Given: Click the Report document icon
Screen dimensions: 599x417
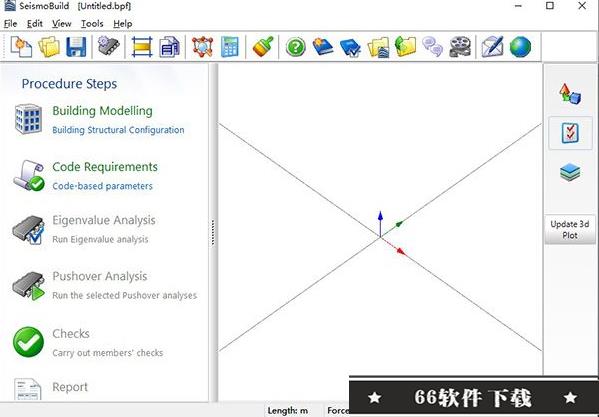Looking at the screenshot, I should tap(28, 389).
